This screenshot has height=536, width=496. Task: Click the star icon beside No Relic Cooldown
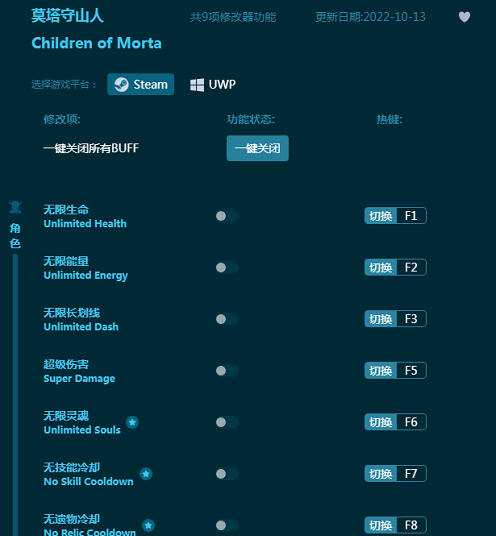(x=148, y=525)
